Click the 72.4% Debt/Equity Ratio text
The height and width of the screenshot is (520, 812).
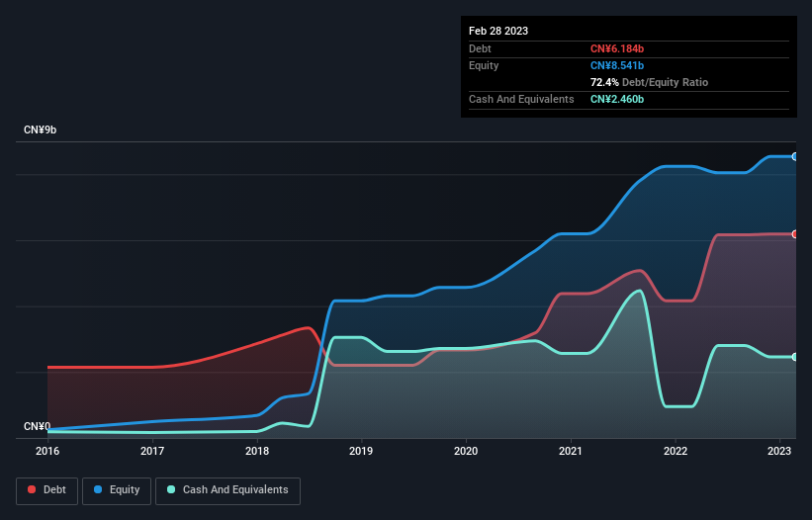[649, 82]
